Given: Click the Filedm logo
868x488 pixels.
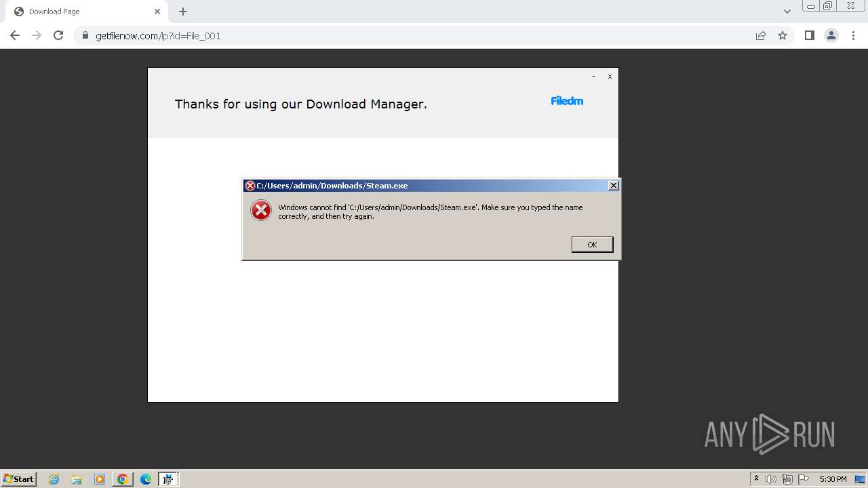Looking at the screenshot, I should click(x=567, y=101).
